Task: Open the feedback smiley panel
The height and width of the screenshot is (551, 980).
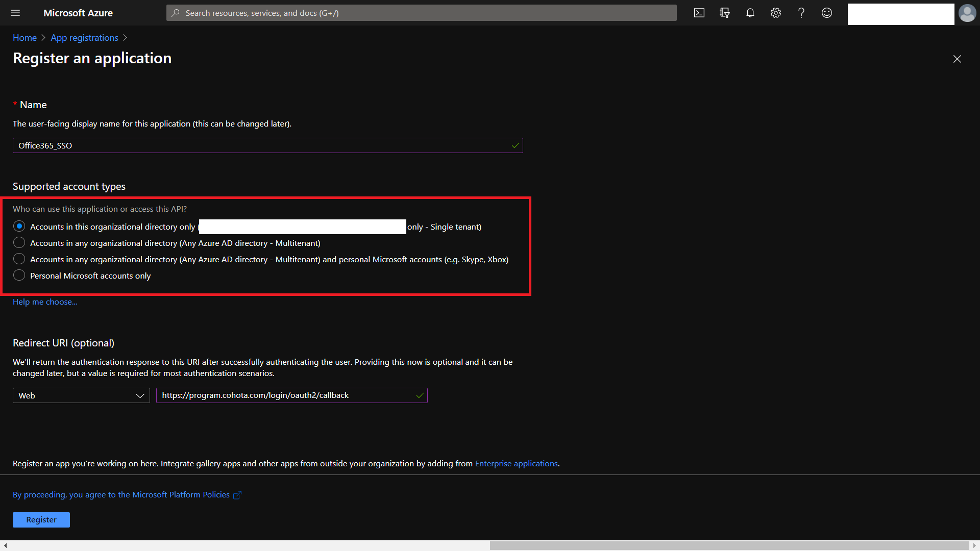Action: 827,13
